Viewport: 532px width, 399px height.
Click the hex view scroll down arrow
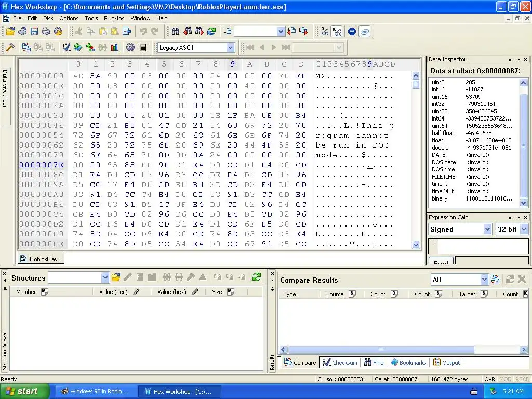[416, 245]
